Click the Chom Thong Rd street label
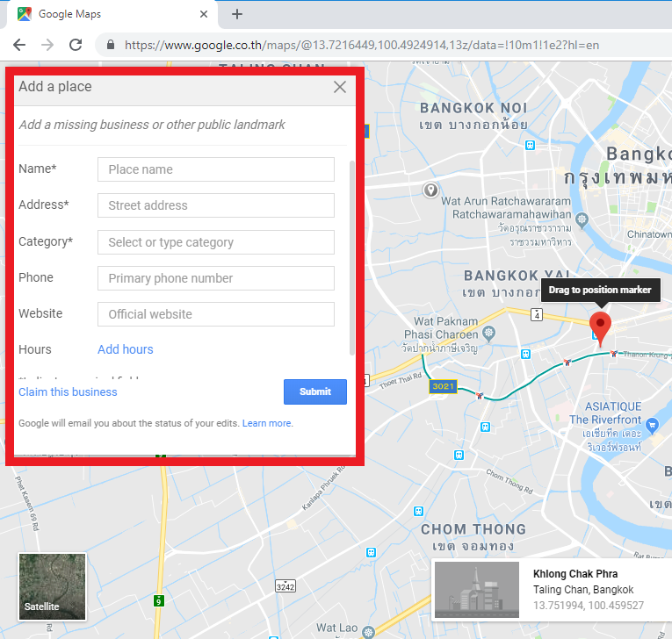This screenshot has height=639, width=672. click(x=509, y=481)
